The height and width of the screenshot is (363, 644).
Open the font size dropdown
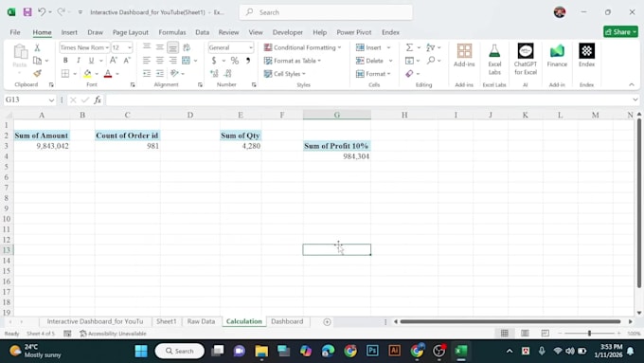pyautogui.click(x=130, y=47)
